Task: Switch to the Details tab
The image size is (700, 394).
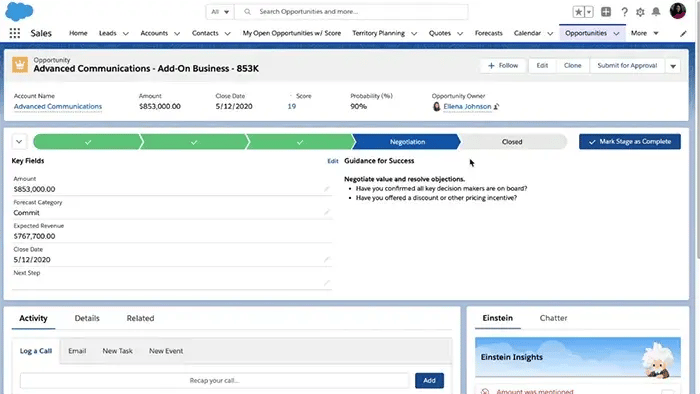Action: pyautogui.click(x=87, y=318)
